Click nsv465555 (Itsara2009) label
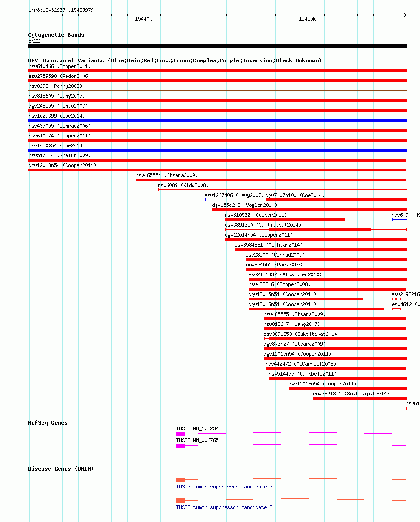Screen dimensions: 420x522 (x=294, y=314)
